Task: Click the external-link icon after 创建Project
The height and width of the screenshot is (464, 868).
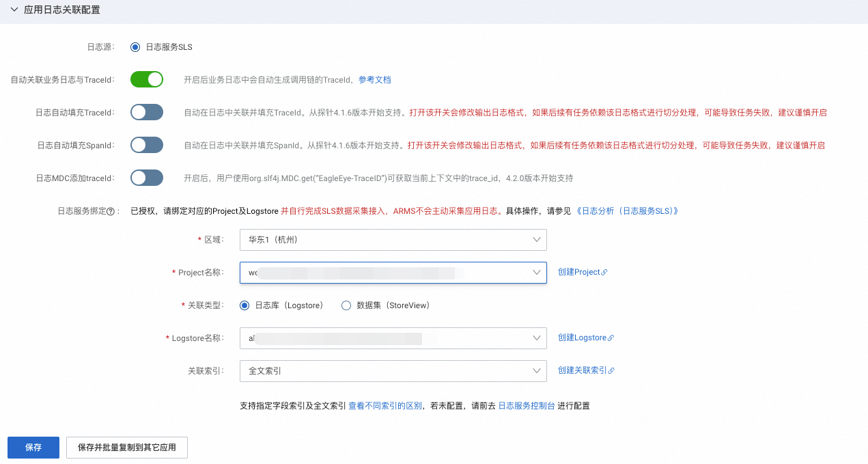Action: pos(604,273)
